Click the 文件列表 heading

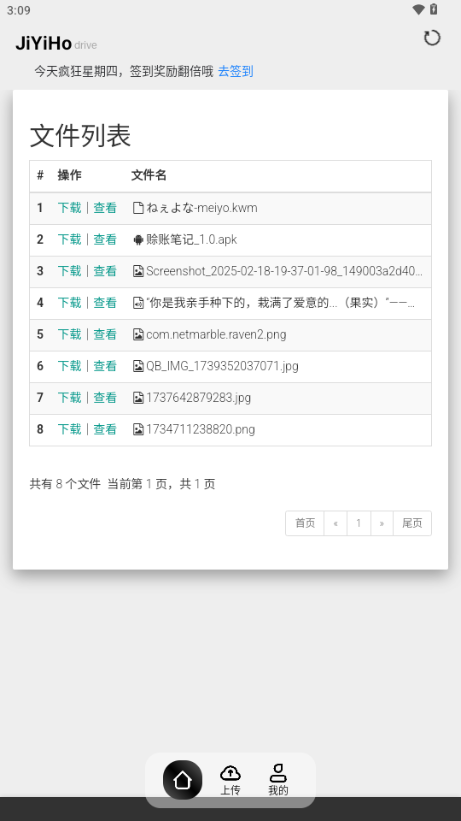coord(80,136)
